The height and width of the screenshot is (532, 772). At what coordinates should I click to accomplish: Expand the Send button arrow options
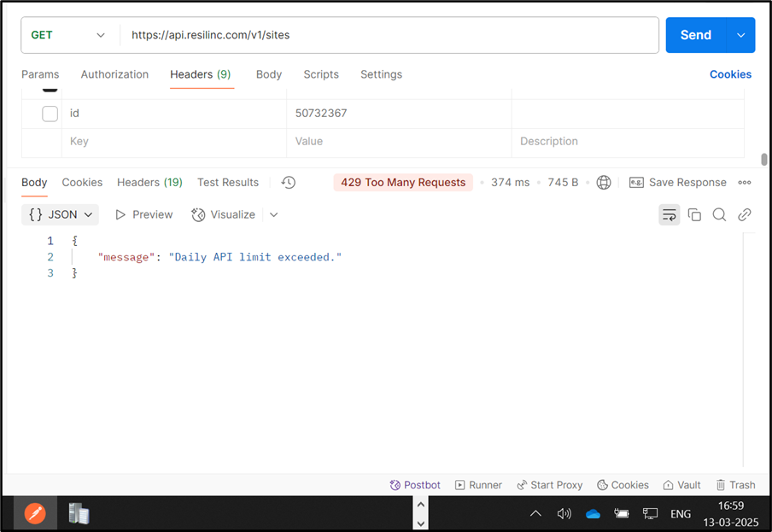740,35
